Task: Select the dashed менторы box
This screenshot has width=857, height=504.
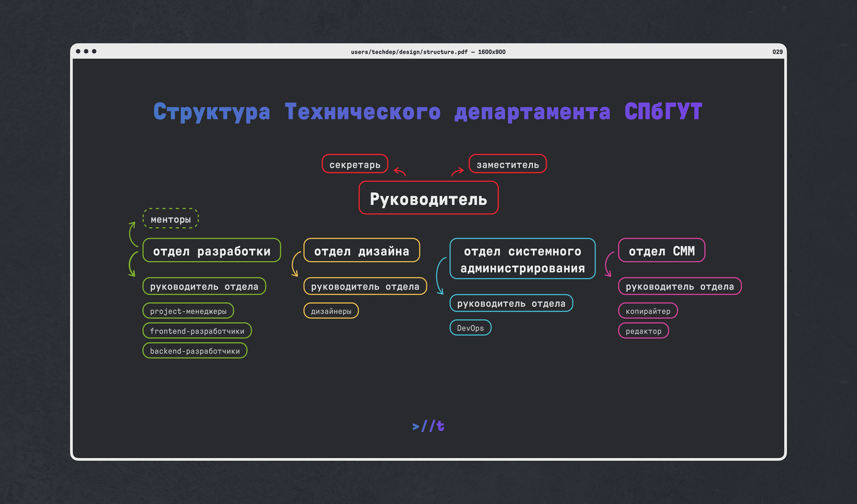Action: [170, 219]
